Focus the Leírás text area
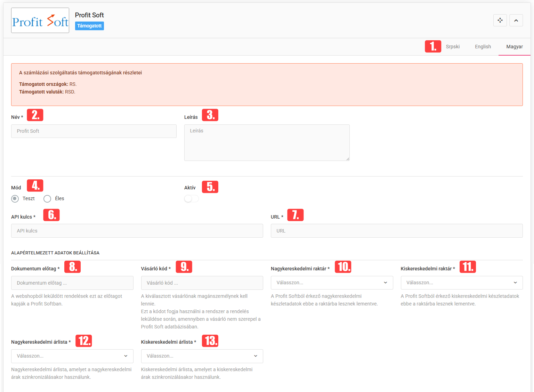This screenshot has height=392, width=534. (267, 143)
